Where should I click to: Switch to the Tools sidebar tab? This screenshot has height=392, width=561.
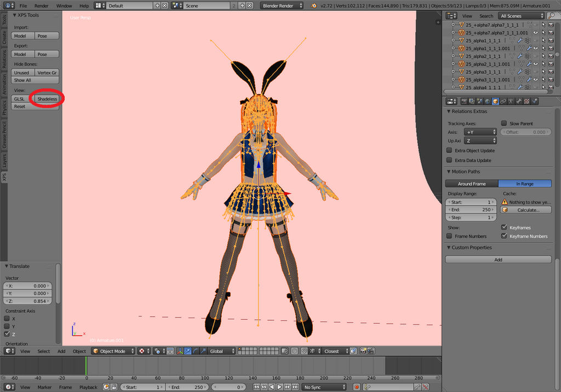point(4,19)
